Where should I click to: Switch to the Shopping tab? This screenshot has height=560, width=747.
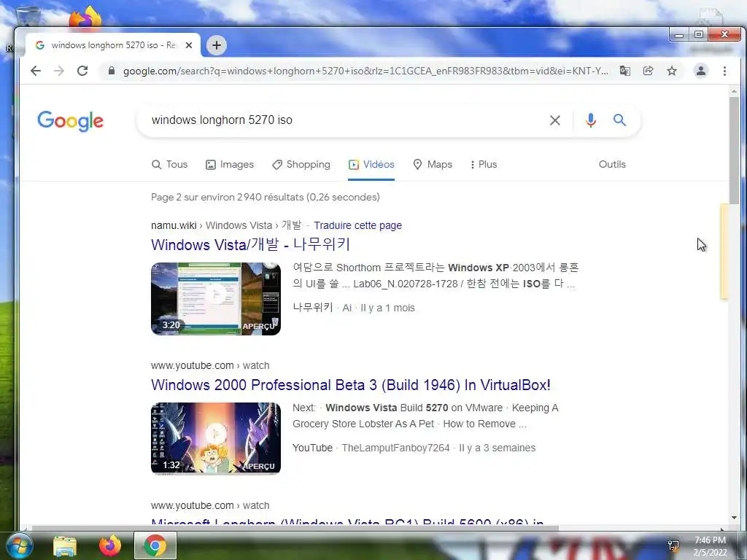[301, 164]
